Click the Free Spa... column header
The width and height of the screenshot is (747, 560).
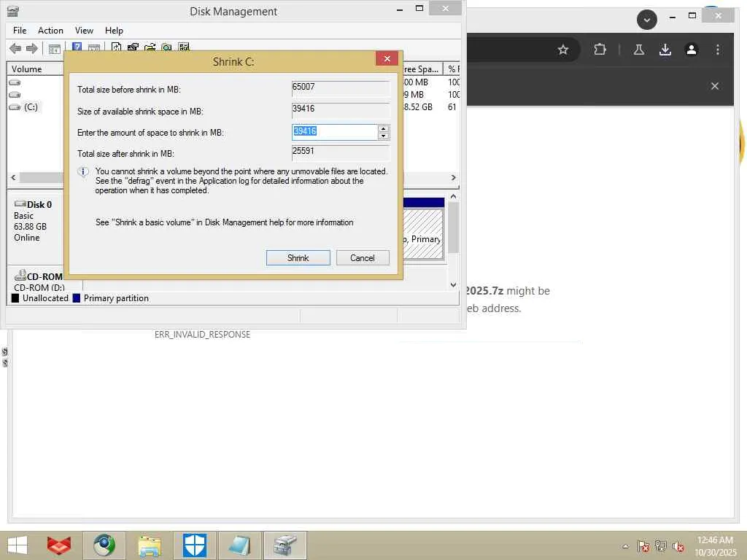pos(422,69)
